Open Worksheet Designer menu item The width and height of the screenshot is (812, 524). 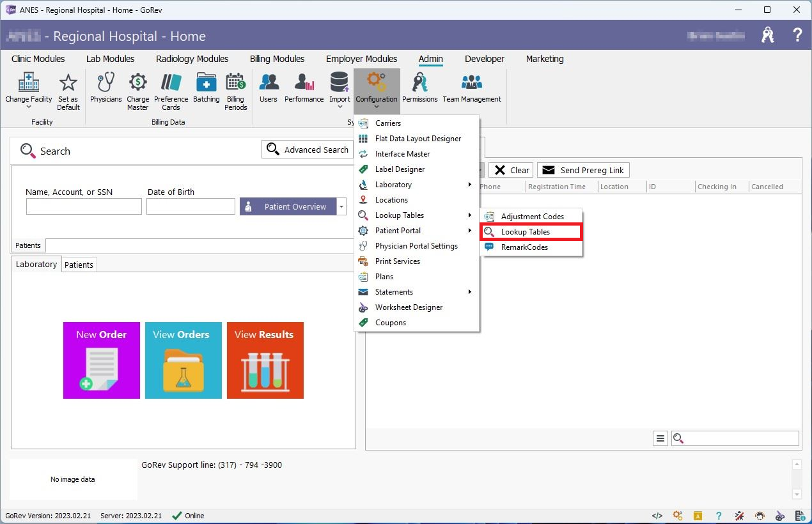point(417,307)
